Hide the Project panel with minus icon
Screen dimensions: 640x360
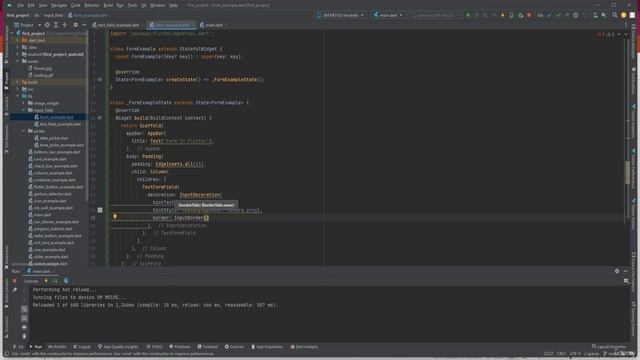click(84, 25)
